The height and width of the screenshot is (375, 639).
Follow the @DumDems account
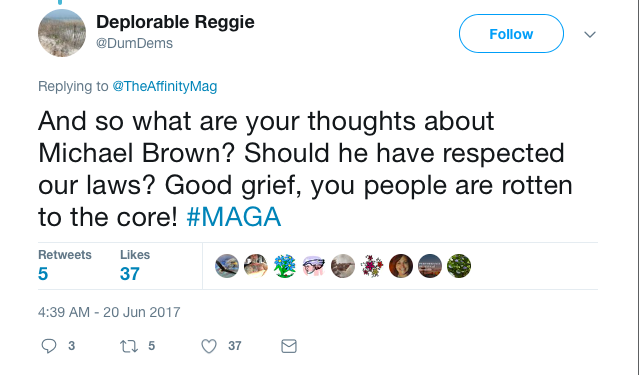[x=511, y=34]
